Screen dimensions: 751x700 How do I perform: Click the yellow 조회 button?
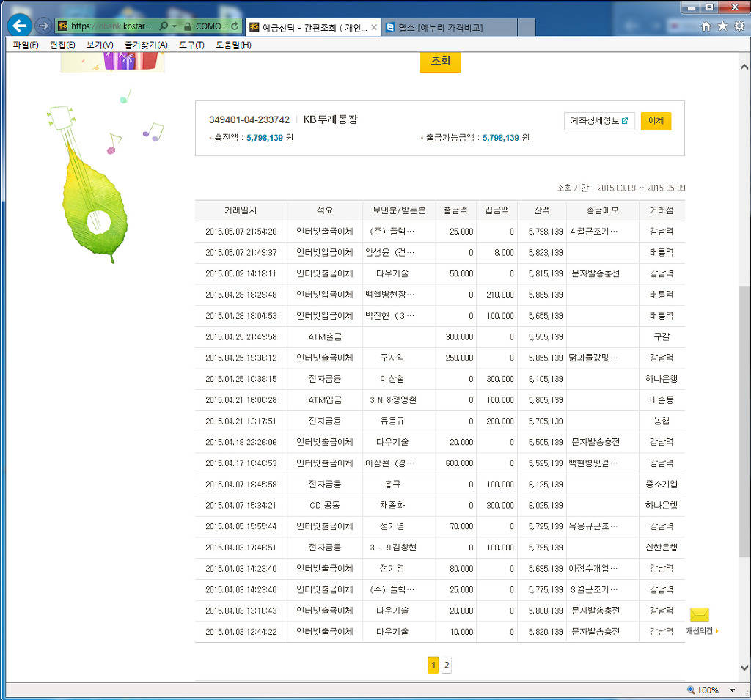pyautogui.click(x=439, y=62)
